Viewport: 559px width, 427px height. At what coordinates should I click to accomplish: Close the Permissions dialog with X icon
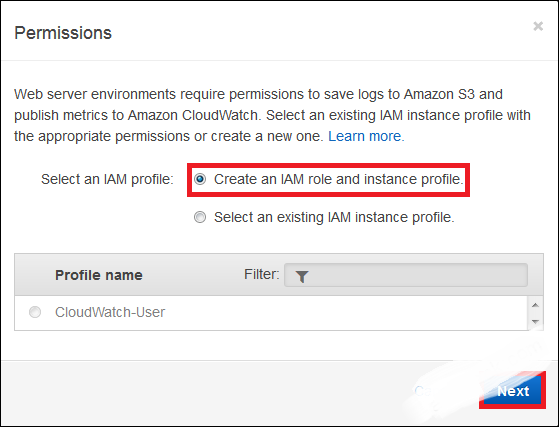[x=538, y=26]
